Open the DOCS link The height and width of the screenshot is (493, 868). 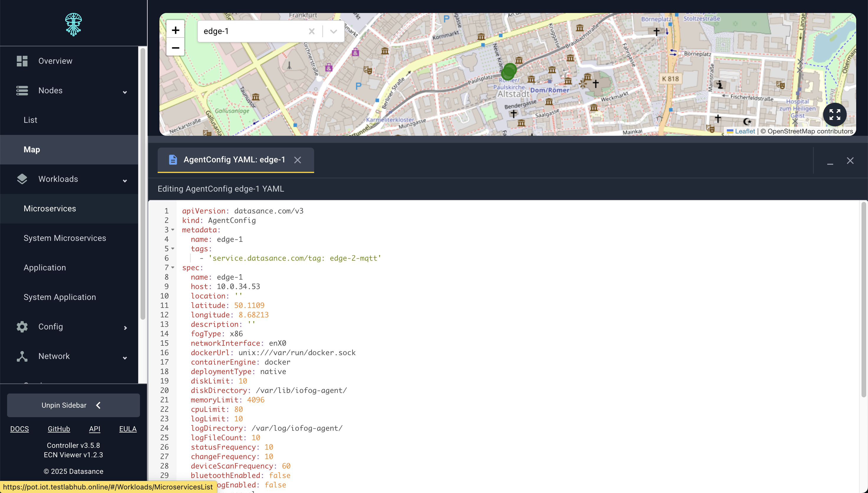click(x=20, y=429)
